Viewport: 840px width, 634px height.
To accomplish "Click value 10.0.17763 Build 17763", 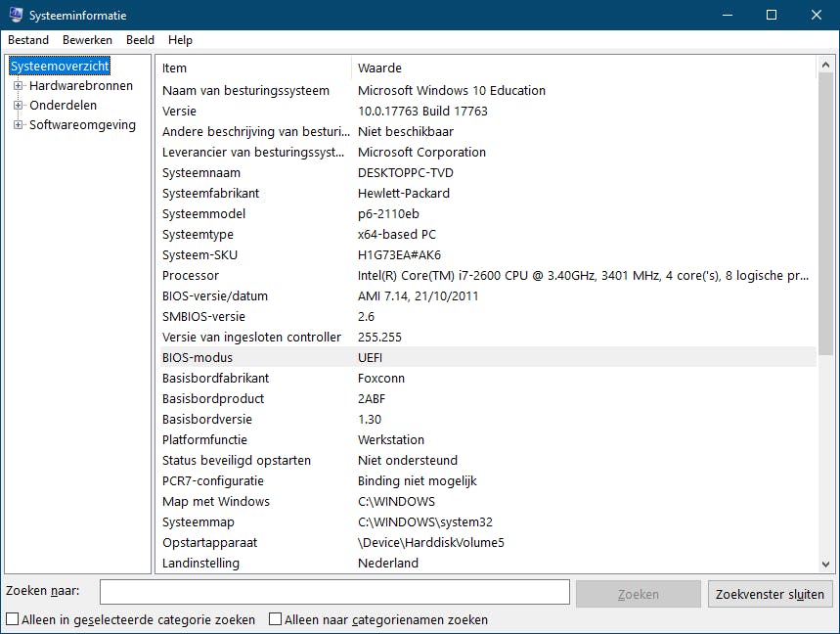I will pos(422,111).
